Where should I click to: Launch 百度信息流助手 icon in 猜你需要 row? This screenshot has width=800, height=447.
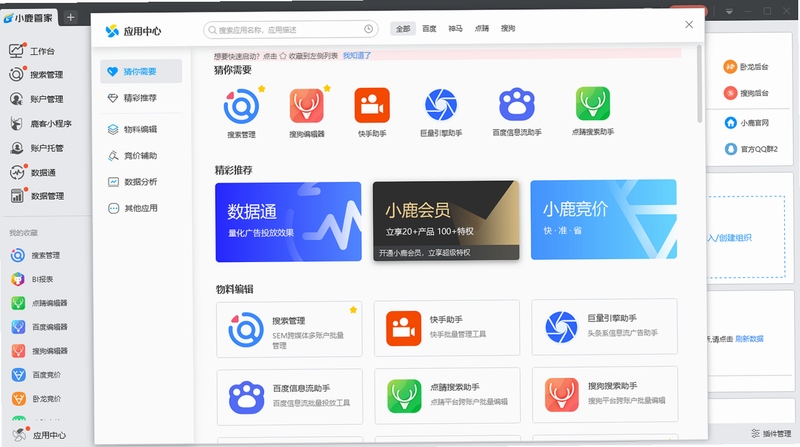tap(517, 104)
